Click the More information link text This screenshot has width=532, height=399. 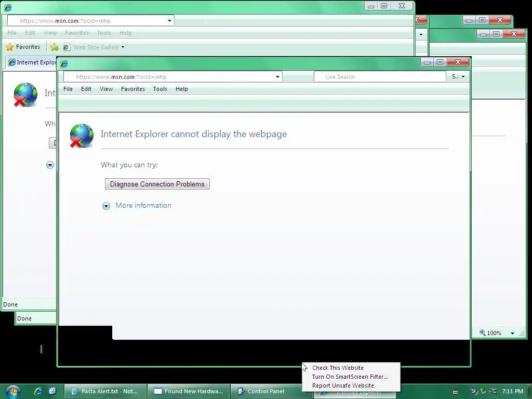click(x=143, y=205)
